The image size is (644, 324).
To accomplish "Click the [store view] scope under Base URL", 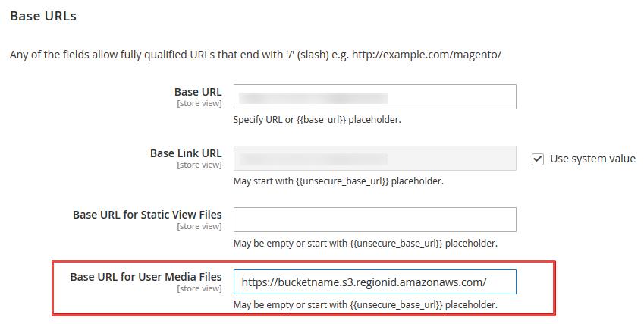I will 199,103.
